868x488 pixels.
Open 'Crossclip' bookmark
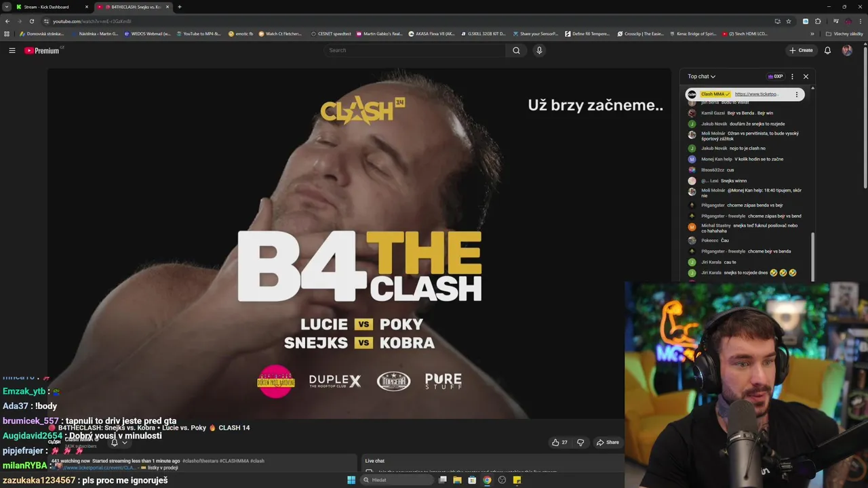tap(641, 33)
